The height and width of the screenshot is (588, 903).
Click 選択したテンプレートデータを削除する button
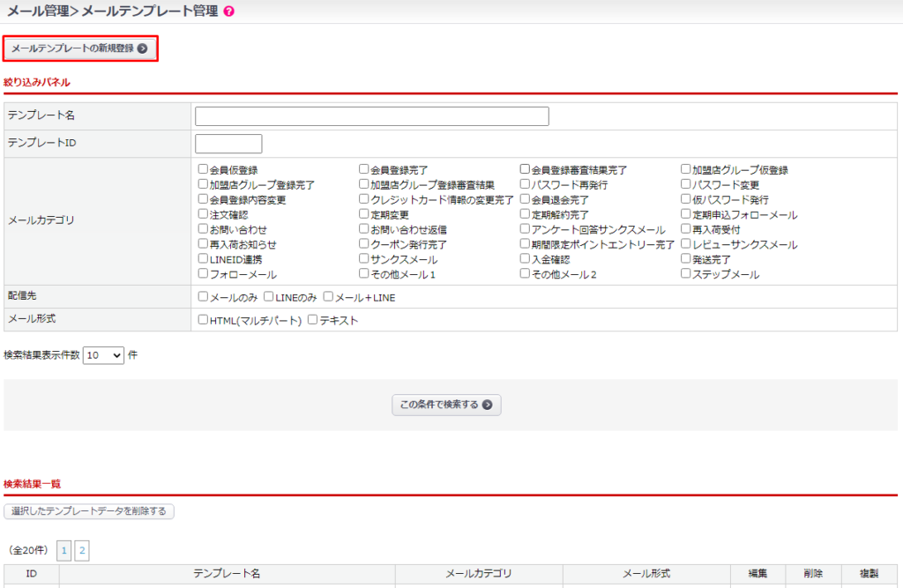(89, 511)
